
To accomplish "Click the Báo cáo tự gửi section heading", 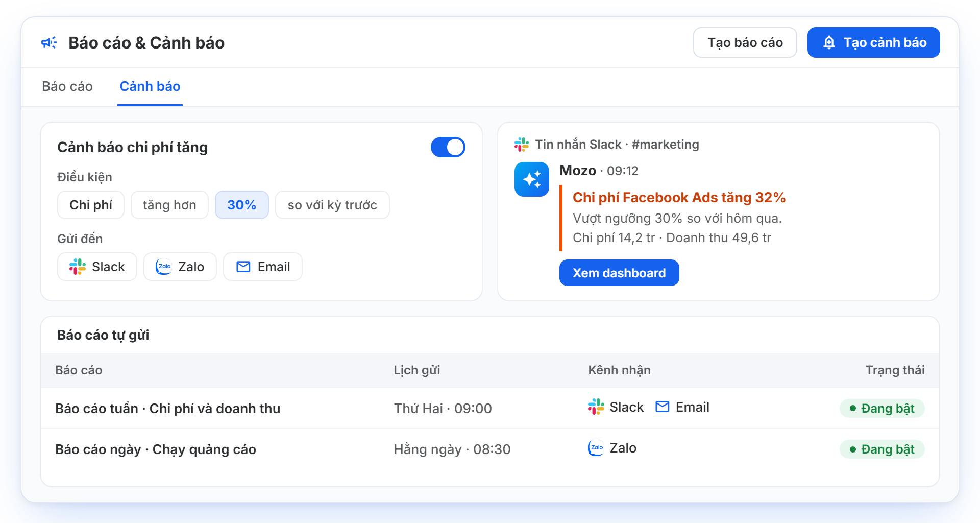I will pos(103,335).
